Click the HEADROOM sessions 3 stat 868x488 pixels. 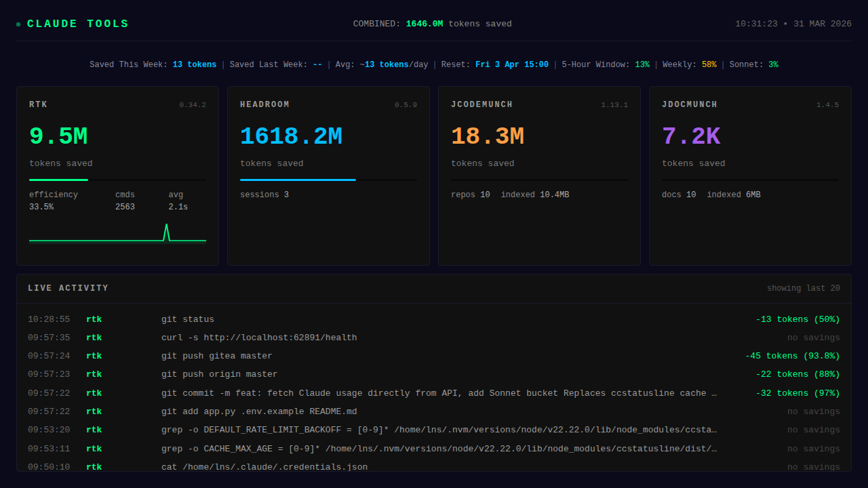(x=264, y=195)
